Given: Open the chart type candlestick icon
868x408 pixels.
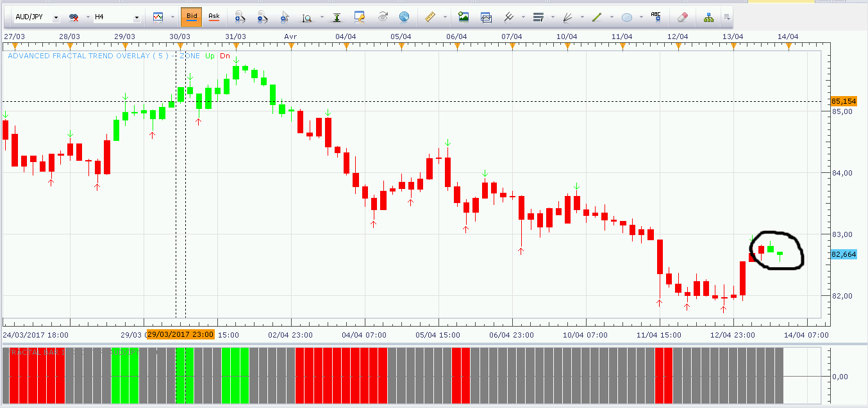Looking at the screenshot, I should tap(158, 17).
